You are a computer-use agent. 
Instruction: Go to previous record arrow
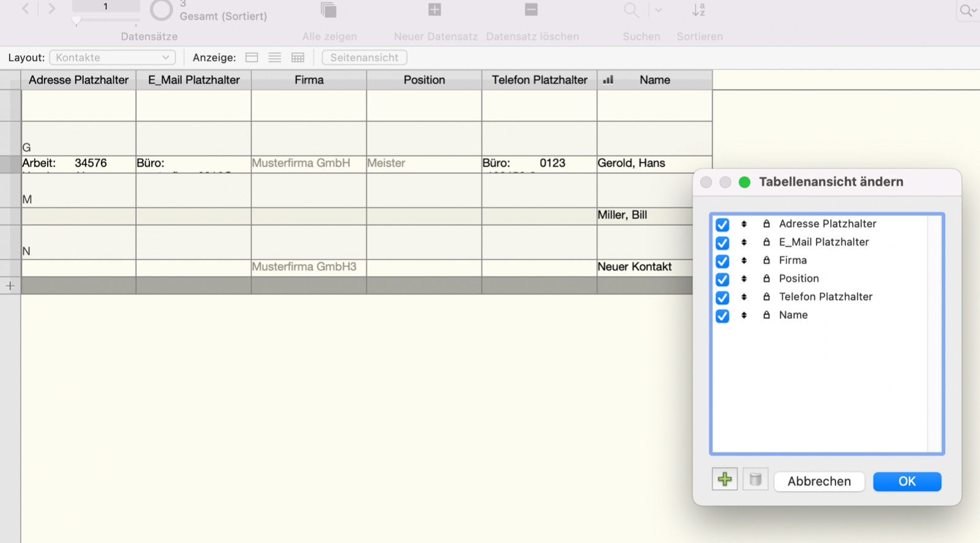click(25, 9)
